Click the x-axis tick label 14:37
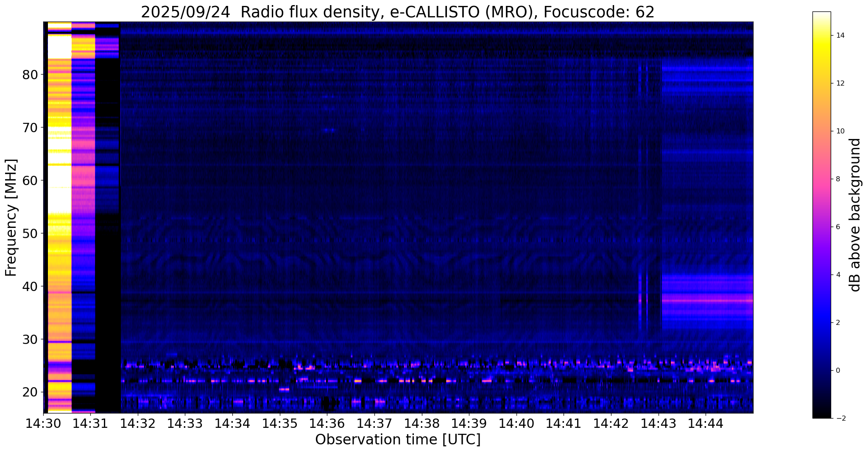 374,423
